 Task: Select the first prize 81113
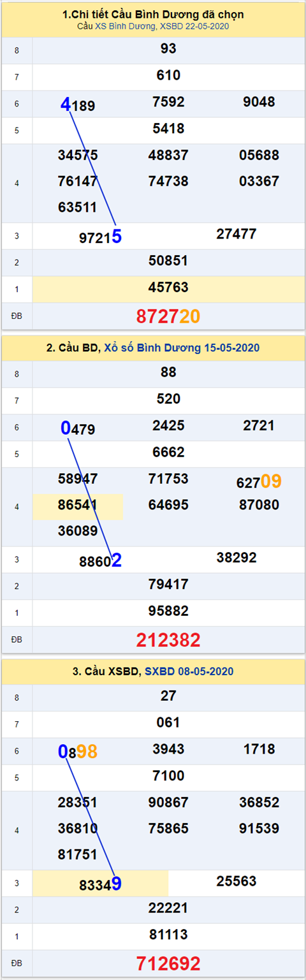click(x=168, y=935)
